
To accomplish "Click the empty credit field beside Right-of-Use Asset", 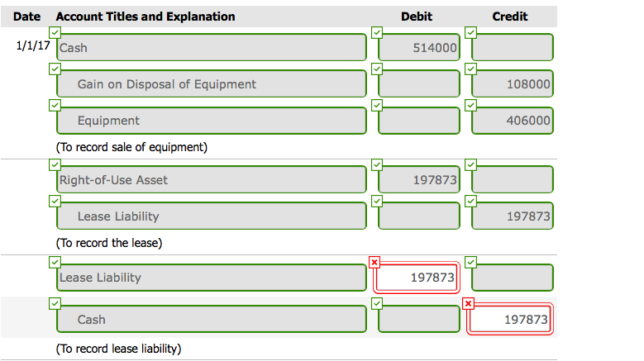I will pos(513,179).
